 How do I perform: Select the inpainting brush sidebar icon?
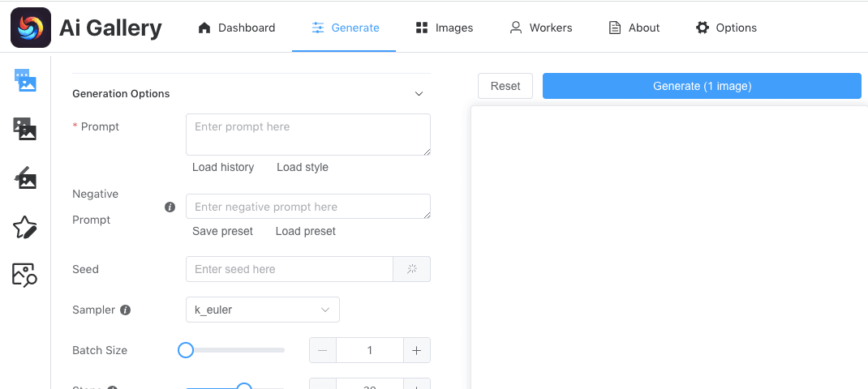[25, 177]
